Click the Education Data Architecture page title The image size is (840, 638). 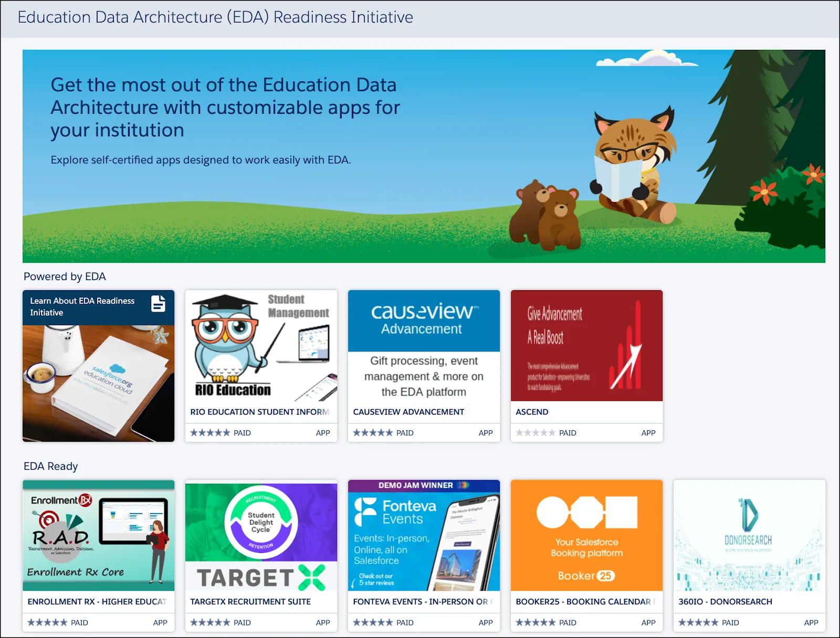click(215, 17)
